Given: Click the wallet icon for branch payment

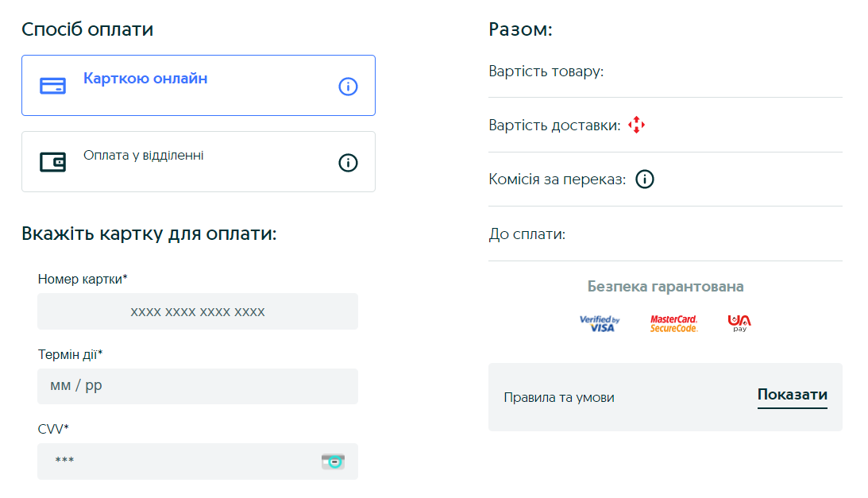Looking at the screenshot, I should [52, 162].
